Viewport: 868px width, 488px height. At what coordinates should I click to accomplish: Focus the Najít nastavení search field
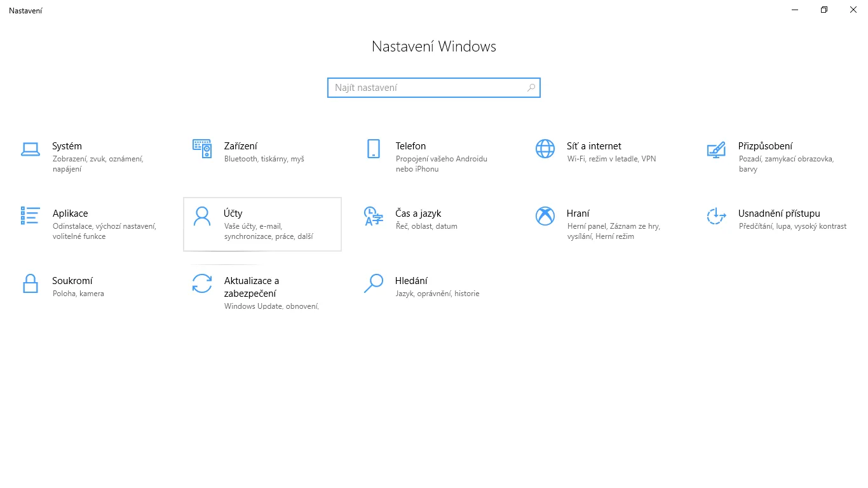(434, 88)
